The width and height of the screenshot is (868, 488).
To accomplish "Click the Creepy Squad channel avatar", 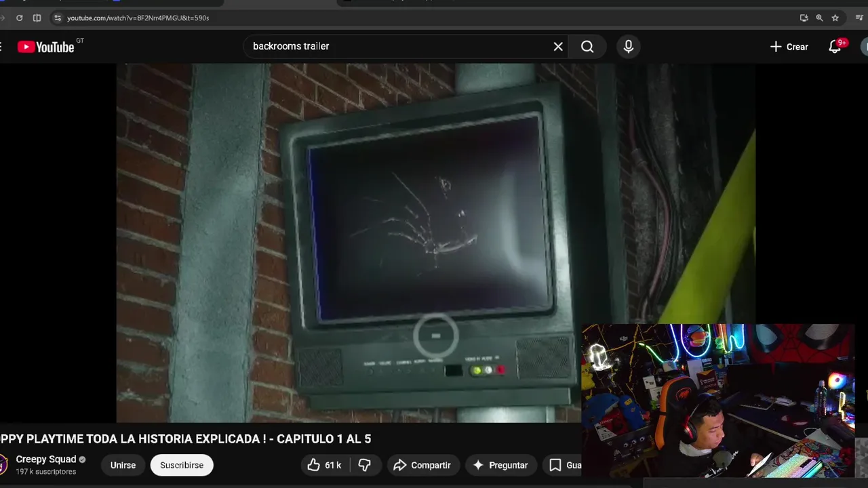I will tap(3, 465).
